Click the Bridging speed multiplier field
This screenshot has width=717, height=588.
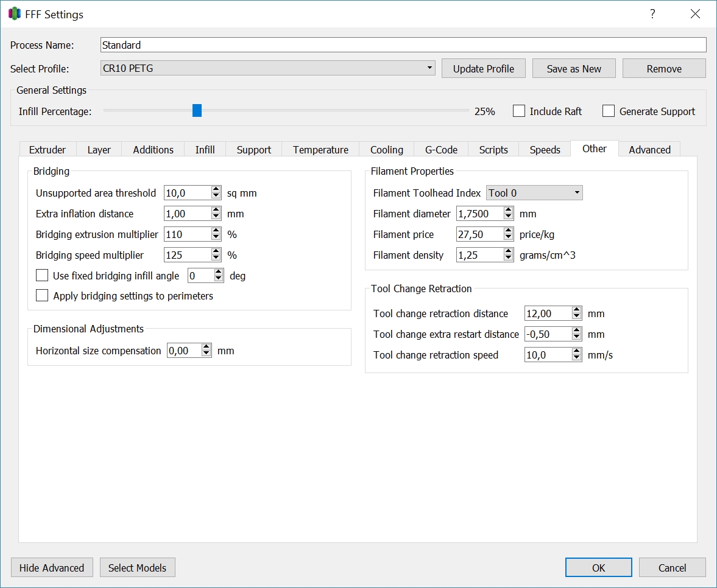pyautogui.click(x=188, y=255)
